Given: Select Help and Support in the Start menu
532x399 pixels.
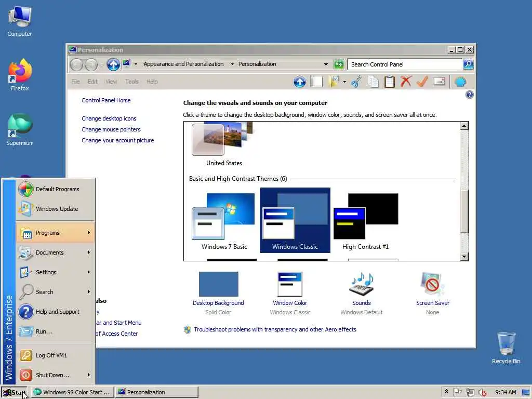Looking at the screenshot, I should (55, 312).
